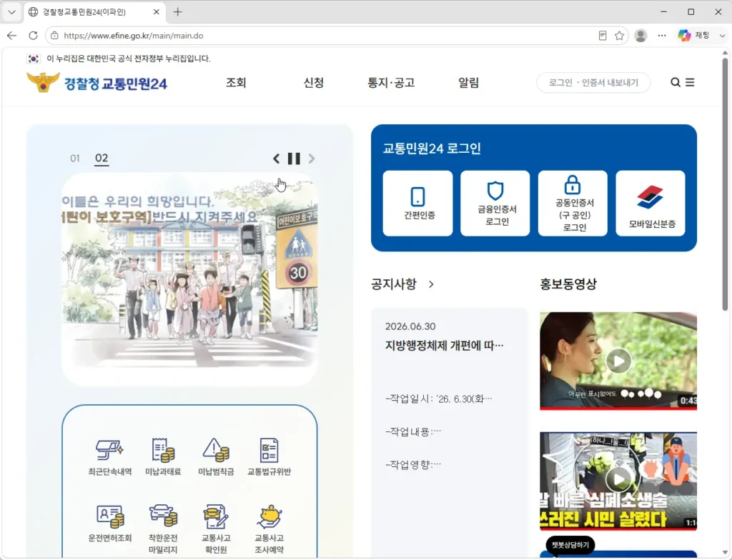The height and width of the screenshot is (560, 732).
Task: Open the 조회 menu
Action: tap(236, 83)
